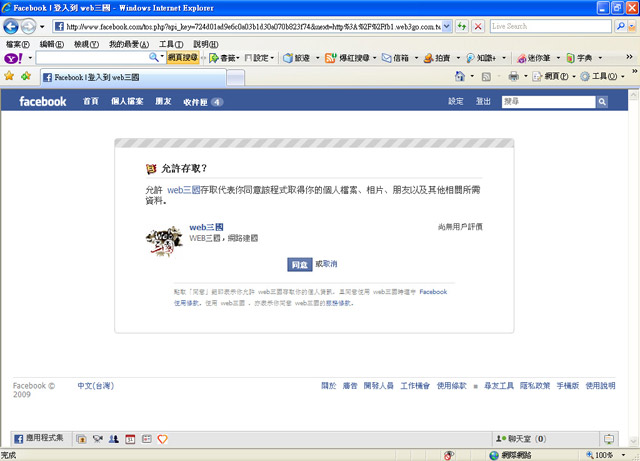Click the Live Search input box
Screen dimensions: 640x461
pos(551,26)
